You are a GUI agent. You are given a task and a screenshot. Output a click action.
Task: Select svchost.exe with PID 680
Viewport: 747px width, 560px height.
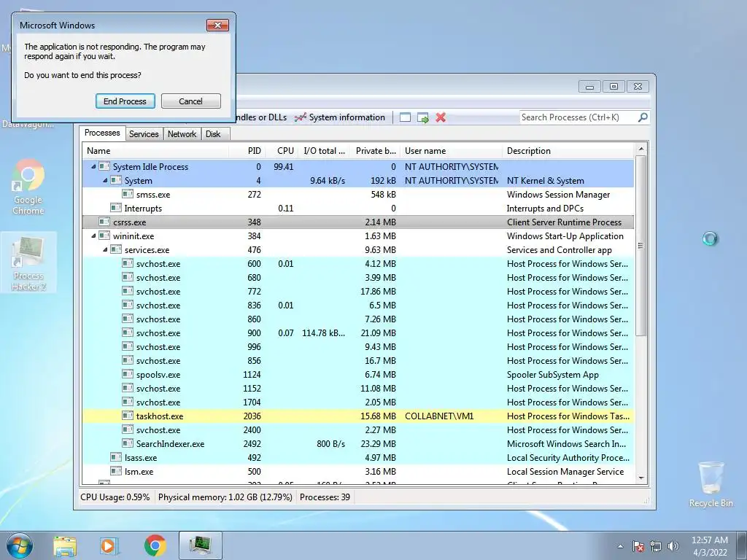358,278
